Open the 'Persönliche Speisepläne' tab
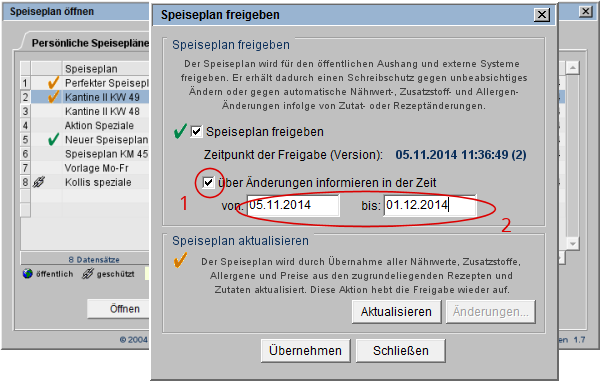Screen dimensions: 600x382 tap(90, 43)
